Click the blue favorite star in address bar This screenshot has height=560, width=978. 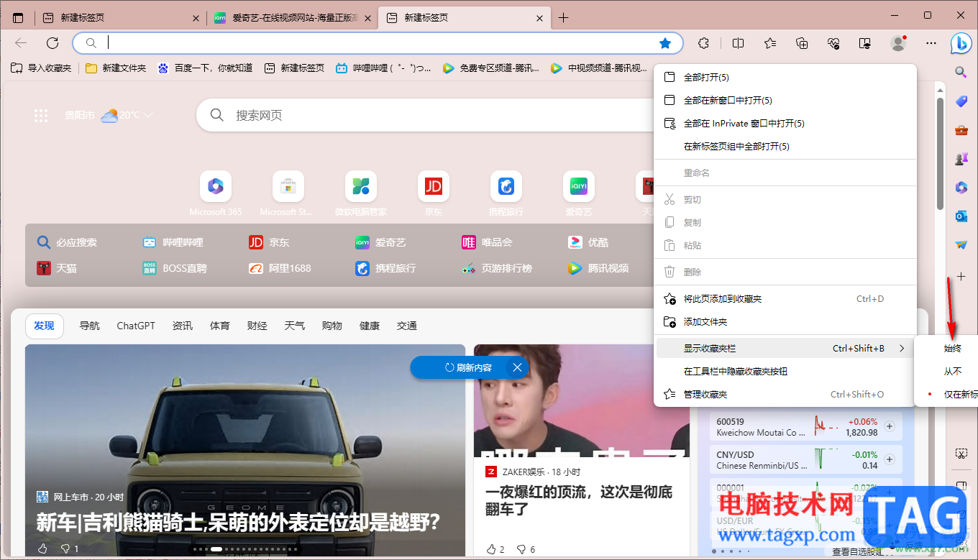665,43
